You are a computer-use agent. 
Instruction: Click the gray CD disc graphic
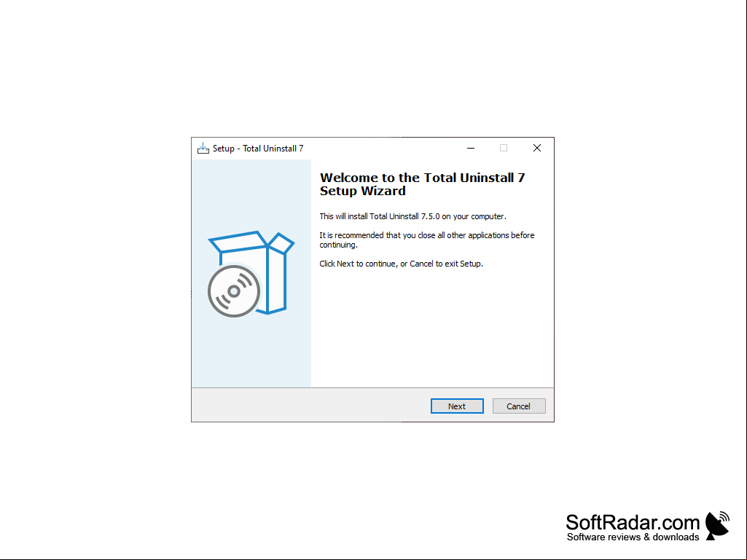click(x=234, y=291)
